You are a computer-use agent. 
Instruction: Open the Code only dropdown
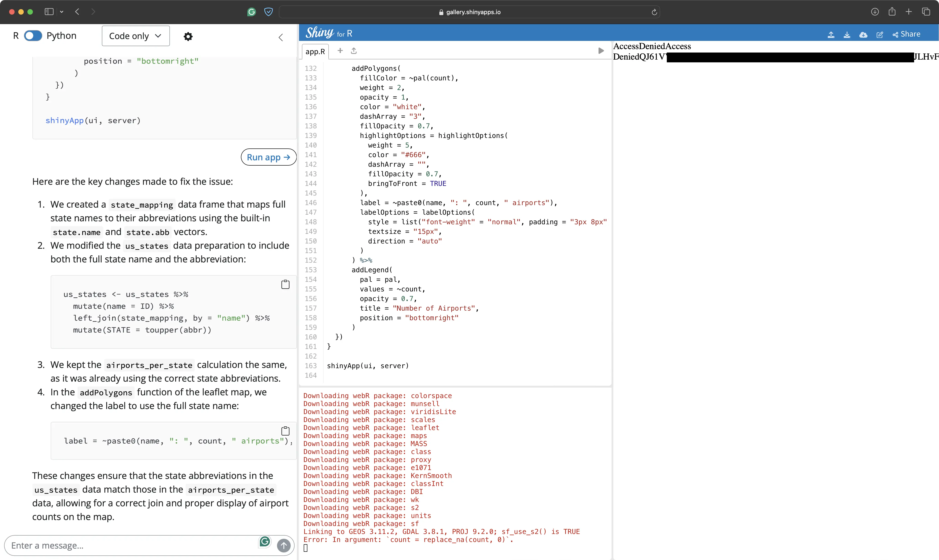135,36
